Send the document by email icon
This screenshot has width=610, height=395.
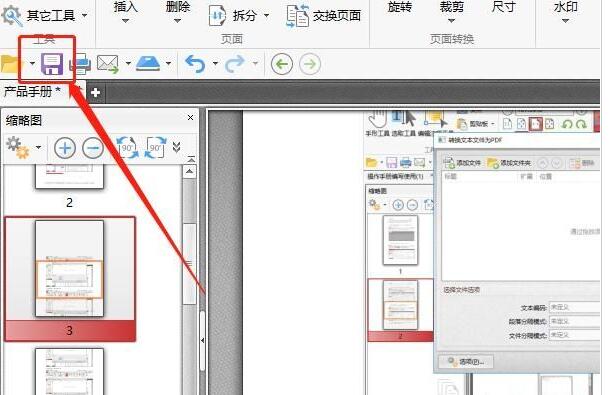click(x=108, y=64)
